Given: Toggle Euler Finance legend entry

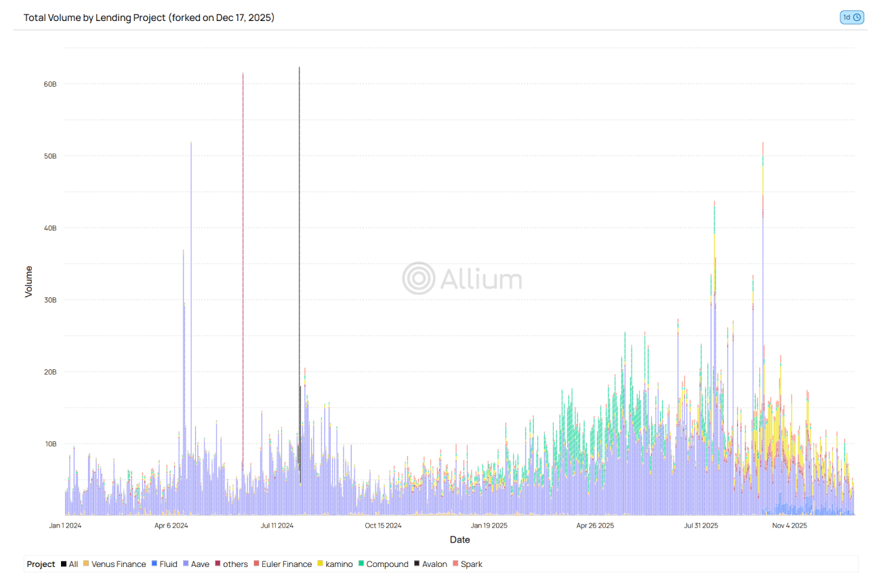Looking at the screenshot, I should (283, 564).
